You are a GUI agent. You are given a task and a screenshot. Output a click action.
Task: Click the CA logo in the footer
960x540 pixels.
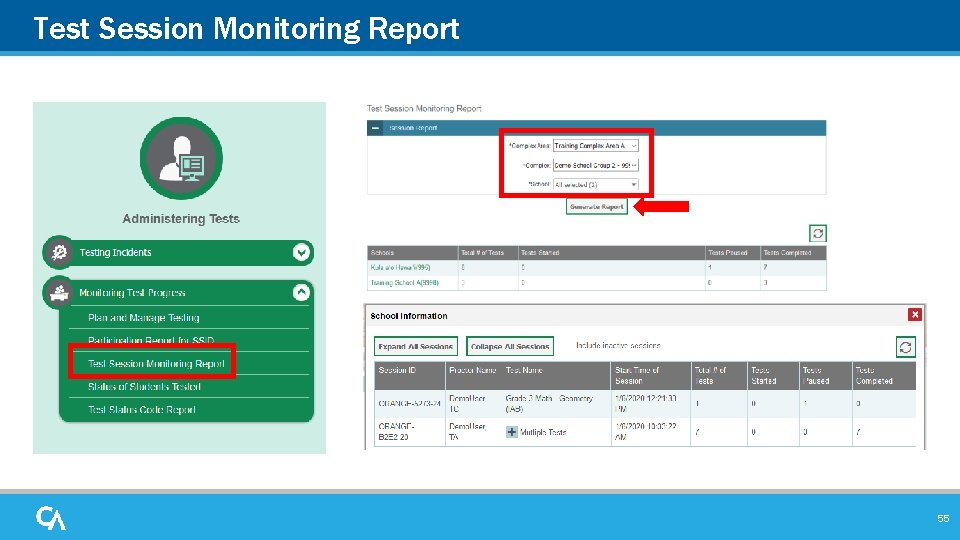click(51, 518)
